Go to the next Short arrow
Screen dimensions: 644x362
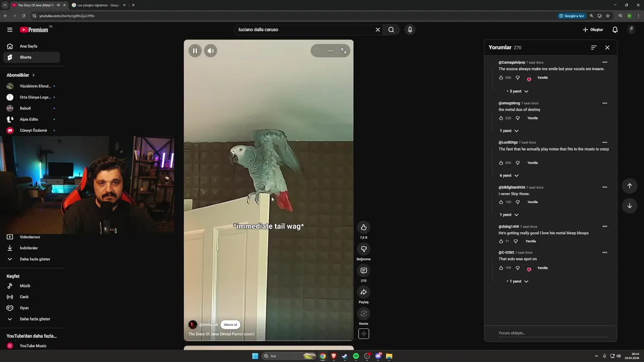629,206
